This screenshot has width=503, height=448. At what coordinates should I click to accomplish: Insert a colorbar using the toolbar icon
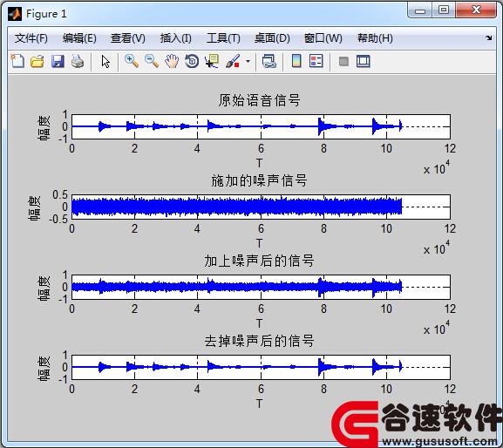[296, 61]
